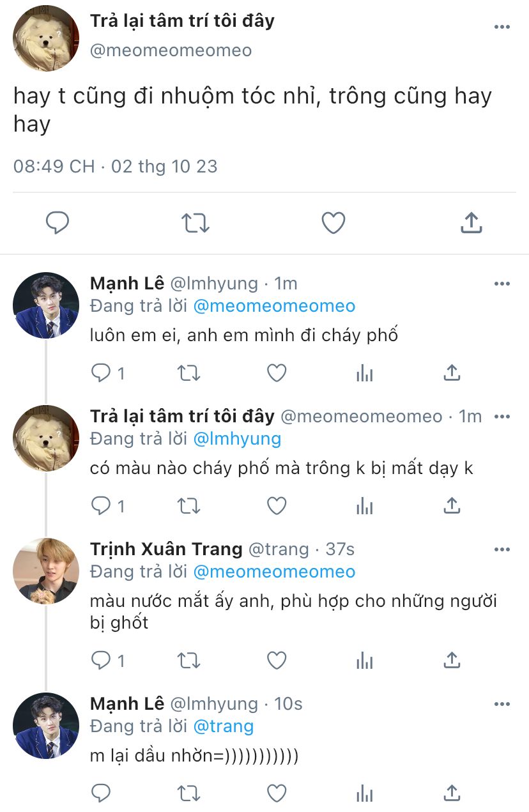Open the dog avatar on main tweet
Image resolution: width=529 pixels, height=812 pixels.
(46, 38)
